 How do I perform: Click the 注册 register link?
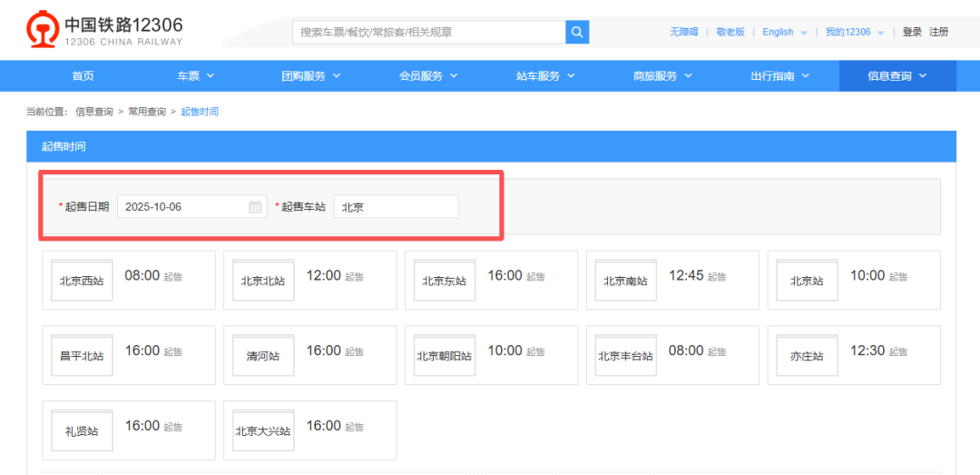pyautogui.click(x=939, y=32)
